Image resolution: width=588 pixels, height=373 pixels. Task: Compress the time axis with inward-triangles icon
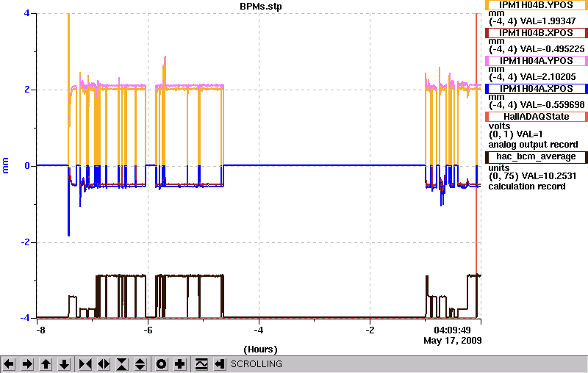pos(85,364)
